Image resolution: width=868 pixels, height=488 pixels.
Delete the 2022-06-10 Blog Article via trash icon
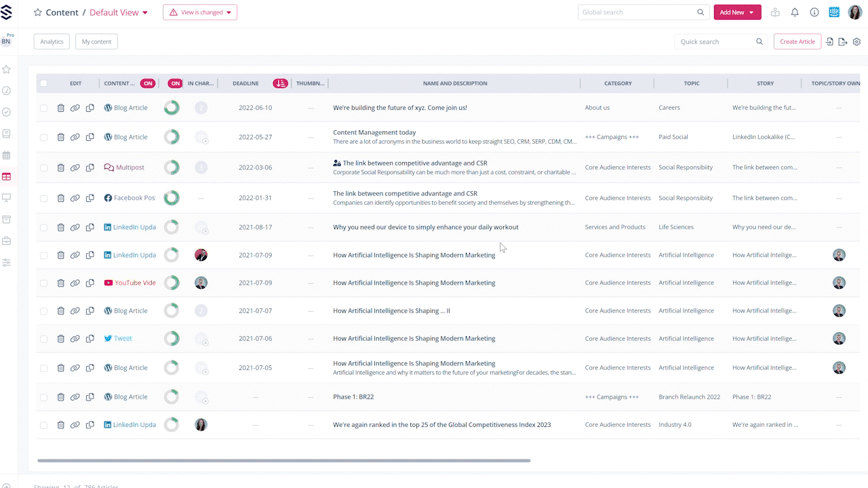tap(61, 108)
